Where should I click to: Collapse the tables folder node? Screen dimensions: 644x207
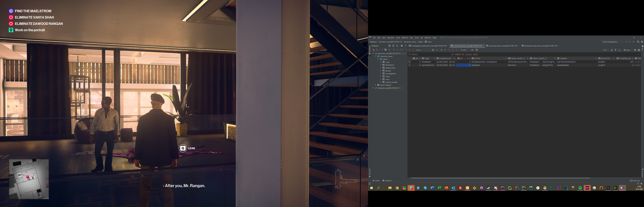pyautogui.click(x=378, y=59)
